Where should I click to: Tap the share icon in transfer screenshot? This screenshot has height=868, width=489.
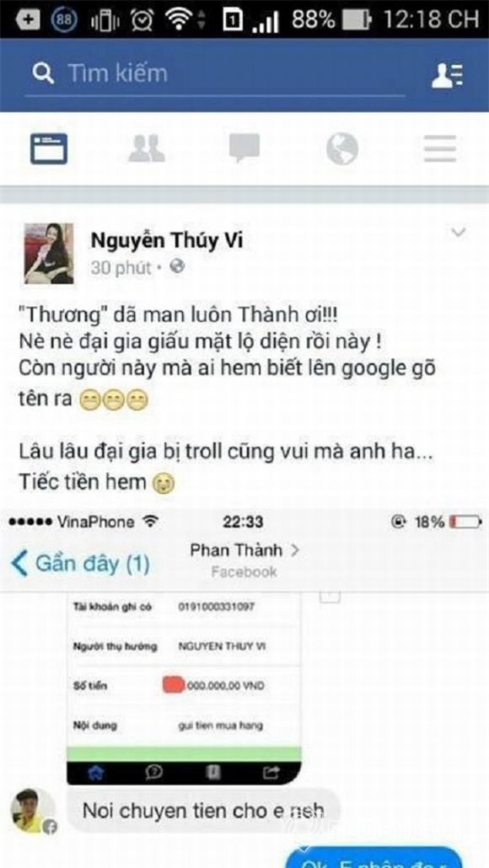coord(271,773)
